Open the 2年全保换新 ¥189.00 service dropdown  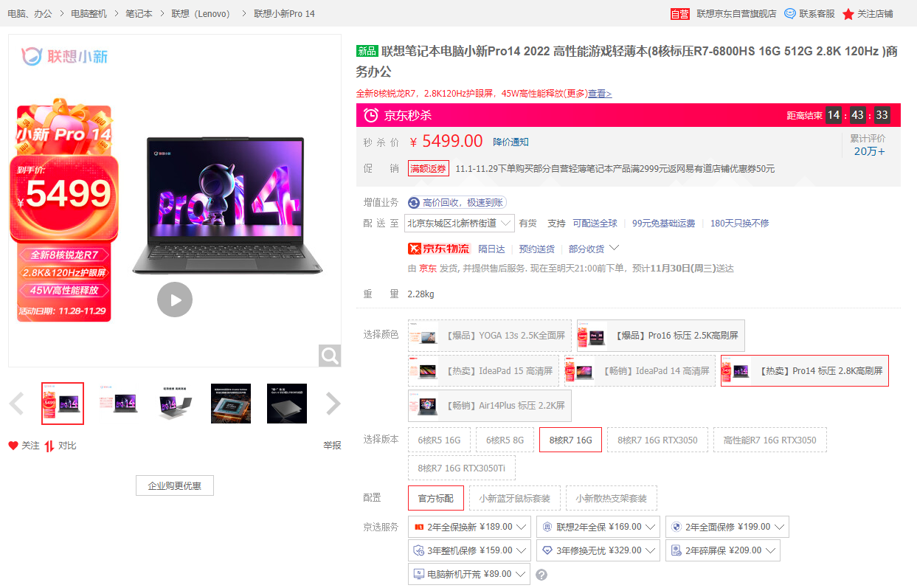[469, 527]
